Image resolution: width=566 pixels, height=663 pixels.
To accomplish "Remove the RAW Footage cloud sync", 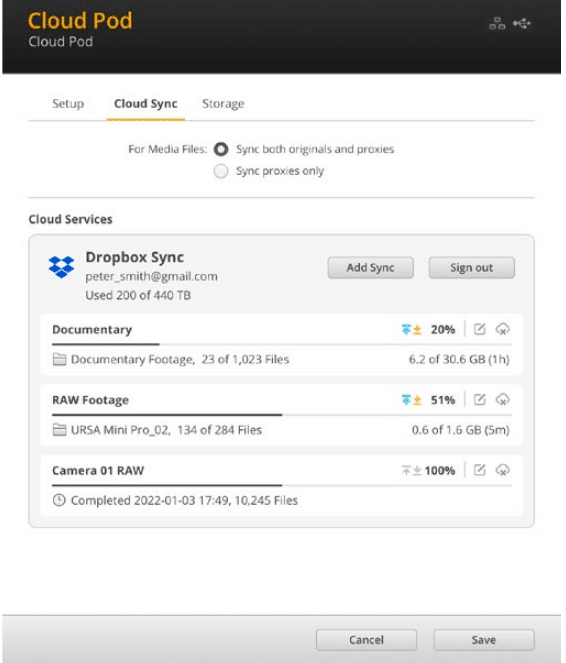I will (x=505, y=400).
